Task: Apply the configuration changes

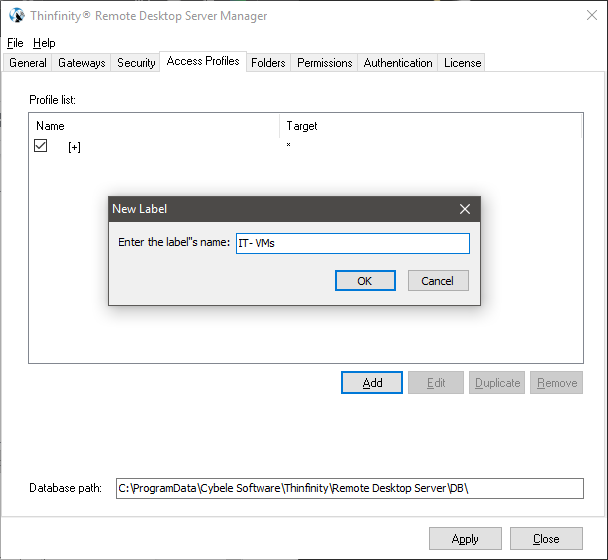Action: point(465,538)
